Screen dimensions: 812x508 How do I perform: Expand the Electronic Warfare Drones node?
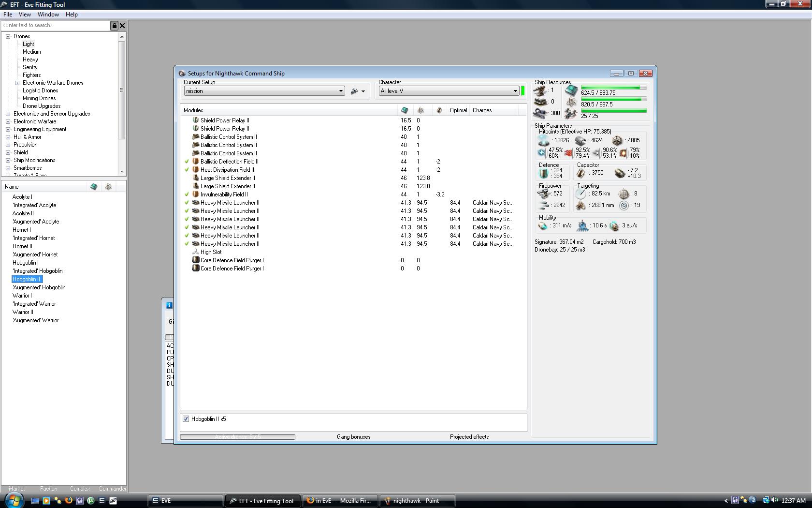point(17,83)
